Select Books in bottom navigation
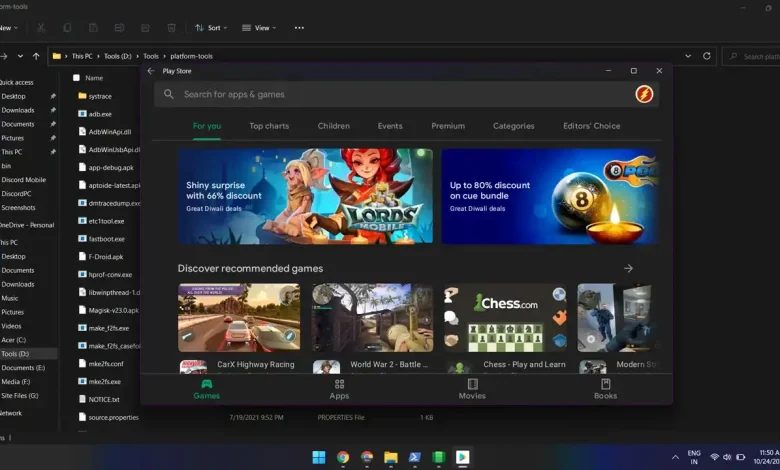 pyautogui.click(x=605, y=389)
